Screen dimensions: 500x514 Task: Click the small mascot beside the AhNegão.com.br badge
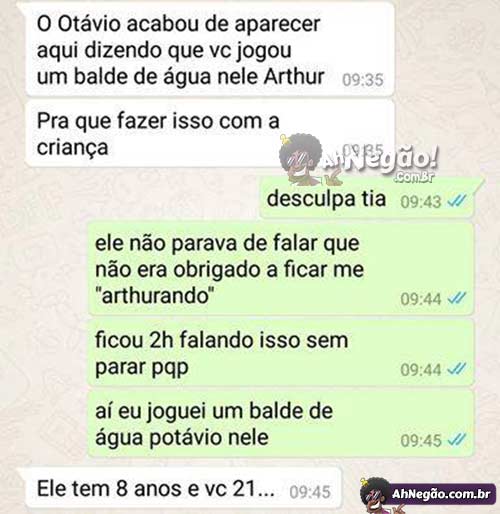point(377,495)
